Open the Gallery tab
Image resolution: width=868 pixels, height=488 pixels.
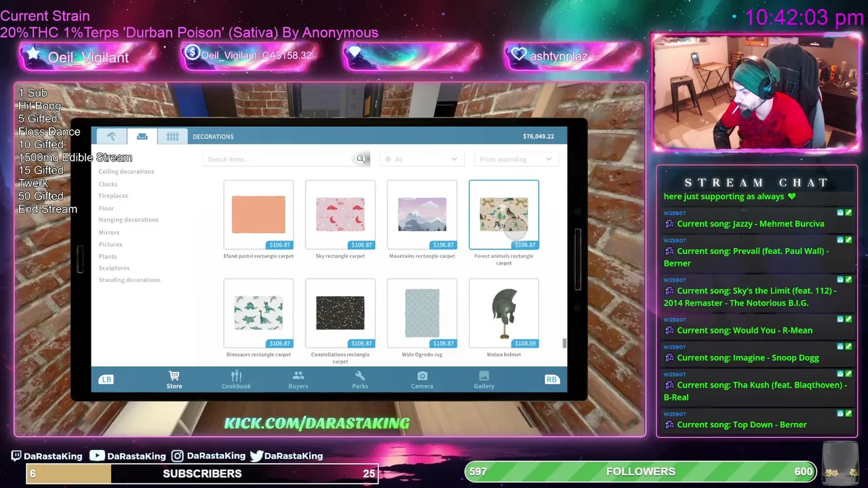tap(484, 380)
